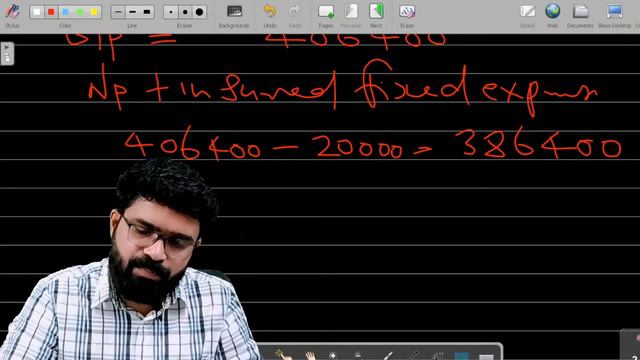This screenshot has width=640, height=360.
Task: Pick the small eraser size
Action: 171,12
